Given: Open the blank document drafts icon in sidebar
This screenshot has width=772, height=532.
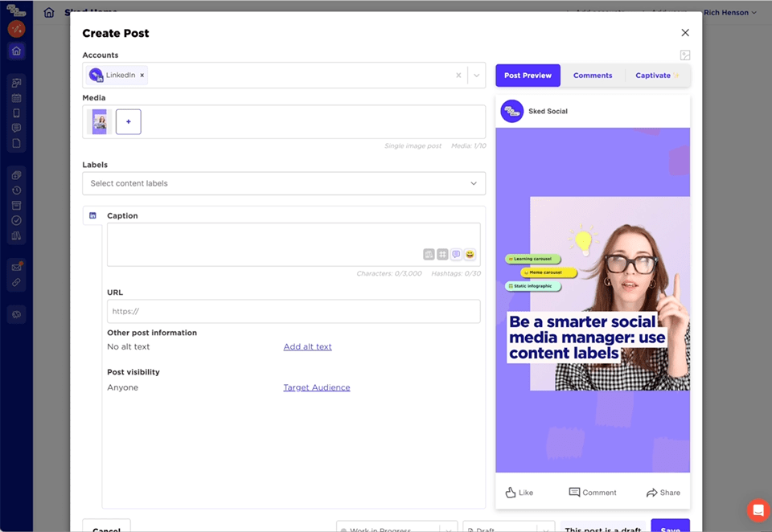Looking at the screenshot, I should [16, 144].
